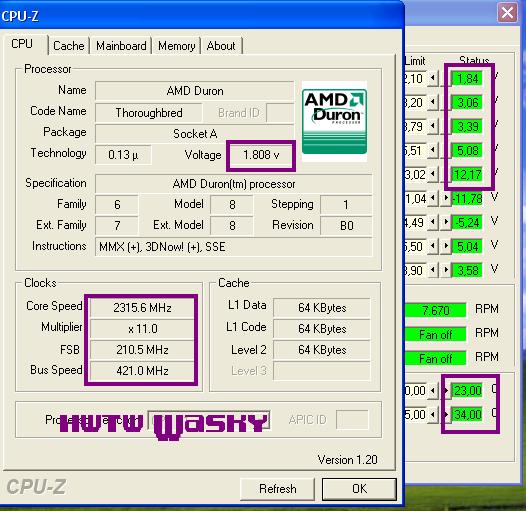Click the Version 1.20 label

point(348,460)
